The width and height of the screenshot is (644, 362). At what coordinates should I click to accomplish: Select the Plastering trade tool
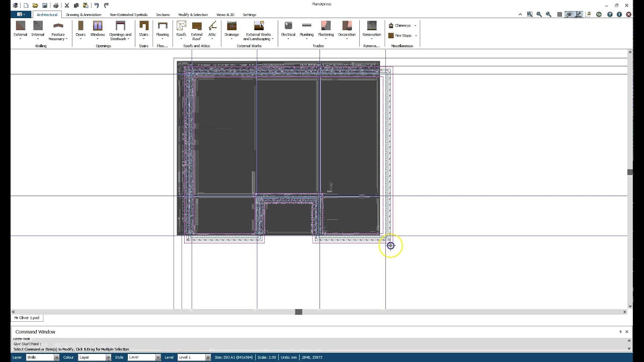pyautogui.click(x=326, y=30)
